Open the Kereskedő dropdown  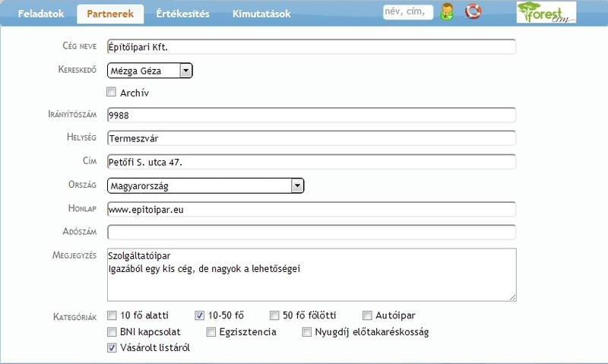click(x=185, y=71)
